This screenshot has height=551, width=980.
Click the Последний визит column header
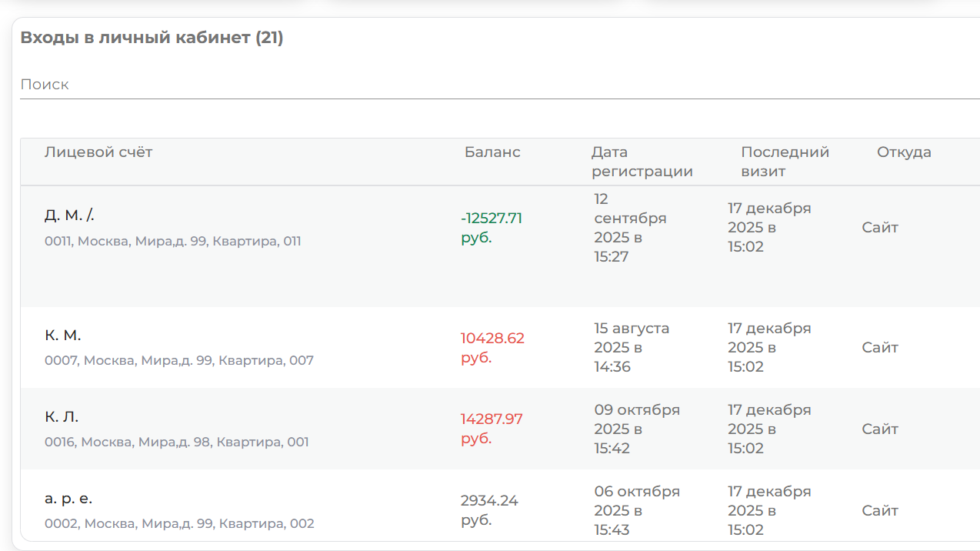point(785,162)
